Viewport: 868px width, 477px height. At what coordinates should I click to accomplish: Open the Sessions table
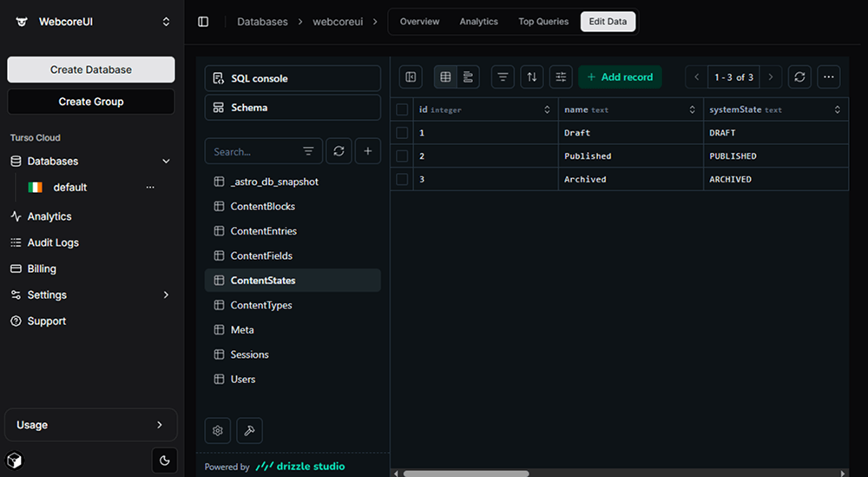[x=293, y=354]
